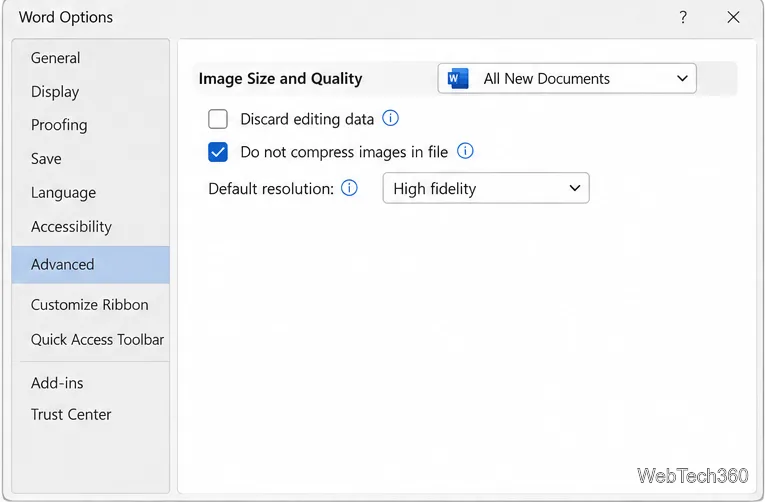The width and height of the screenshot is (765, 502).
Task: Click info icon beside Discard editing data
Action: [x=390, y=118]
